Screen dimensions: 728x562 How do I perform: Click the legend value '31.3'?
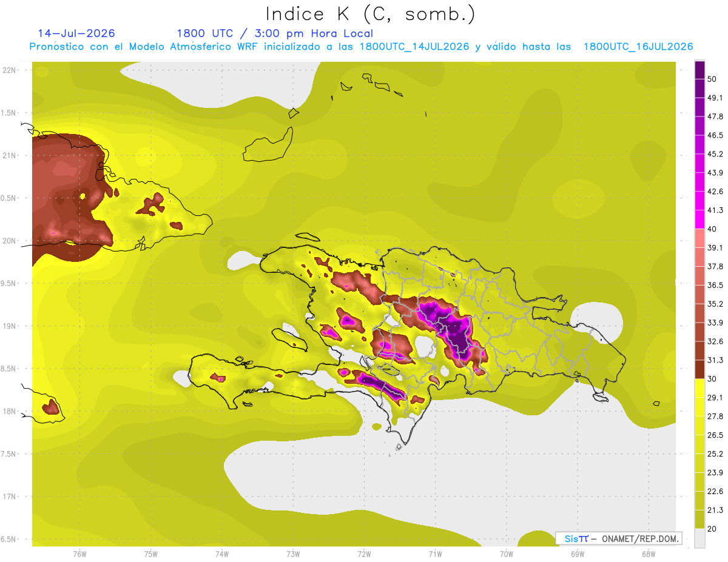[716, 360]
